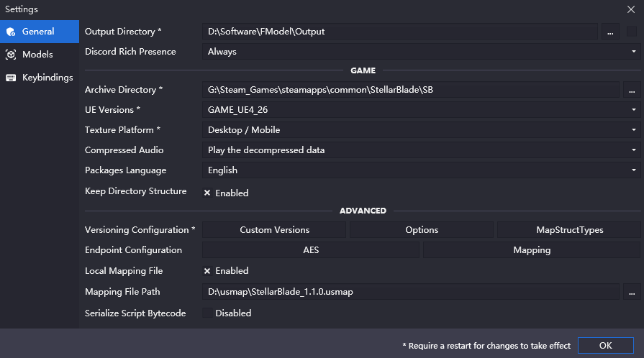Image resolution: width=644 pixels, height=358 pixels.
Task: Browse for Mapping File Path with ellipsis button
Action: [632, 292]
